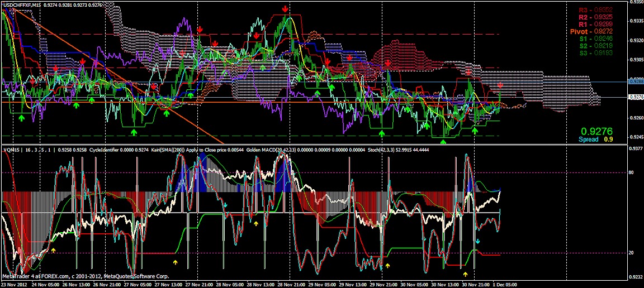Click the CycleIdentifier indicator label
This screenshot has width=644, height=288.
point(104,150)
